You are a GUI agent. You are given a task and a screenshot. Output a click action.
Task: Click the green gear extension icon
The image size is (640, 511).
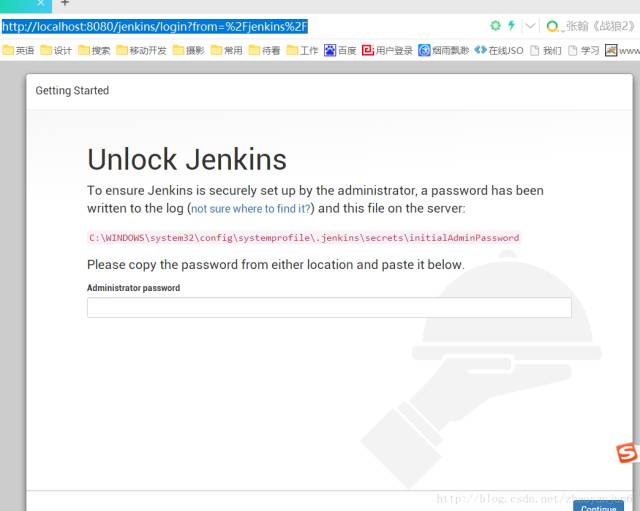496,26
